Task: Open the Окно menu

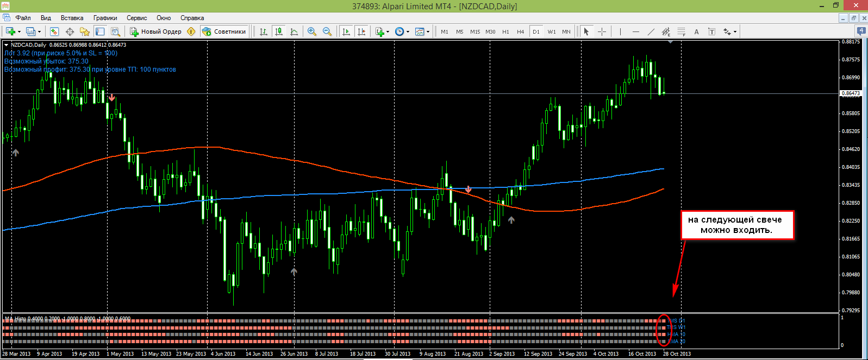Action: coord(164,18)
